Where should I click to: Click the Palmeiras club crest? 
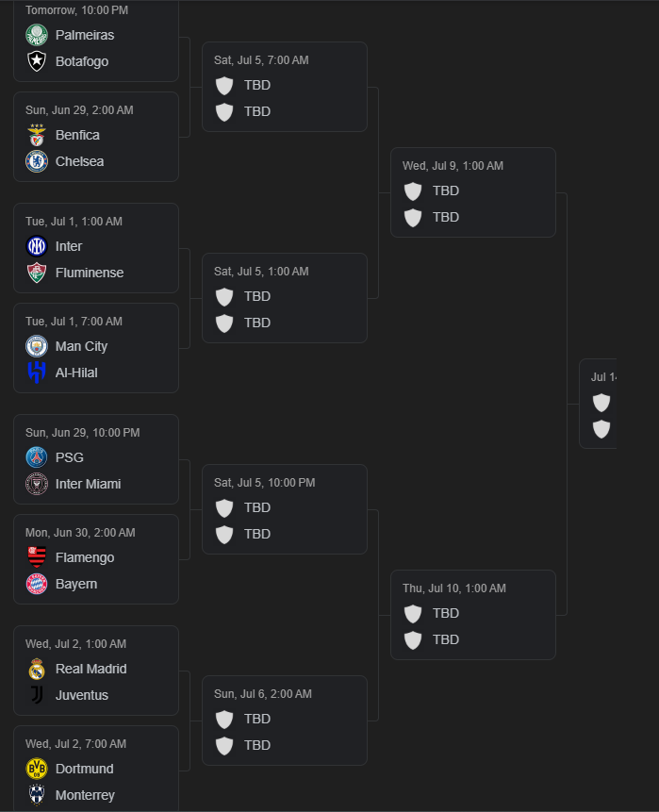37,35
